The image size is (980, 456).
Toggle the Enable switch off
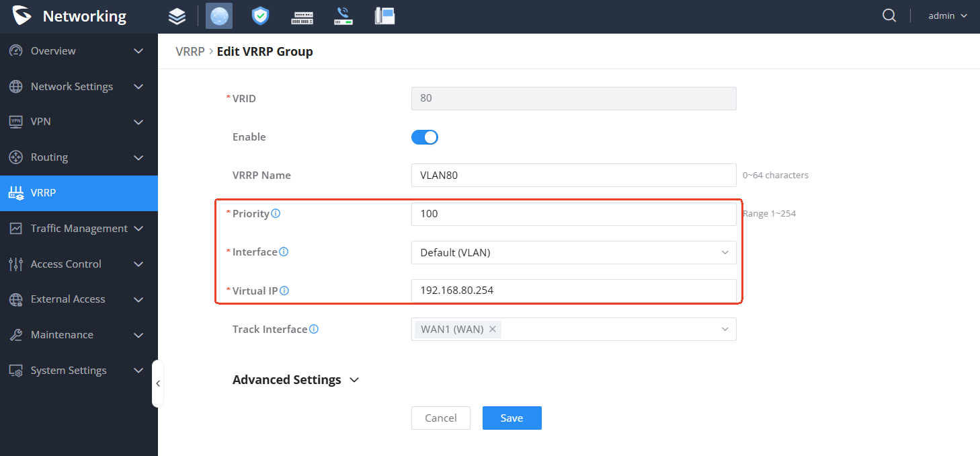(425, 137)
